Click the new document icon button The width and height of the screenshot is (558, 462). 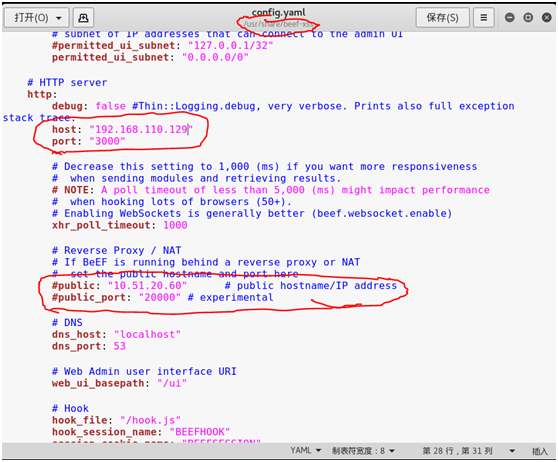coord(83,17)
